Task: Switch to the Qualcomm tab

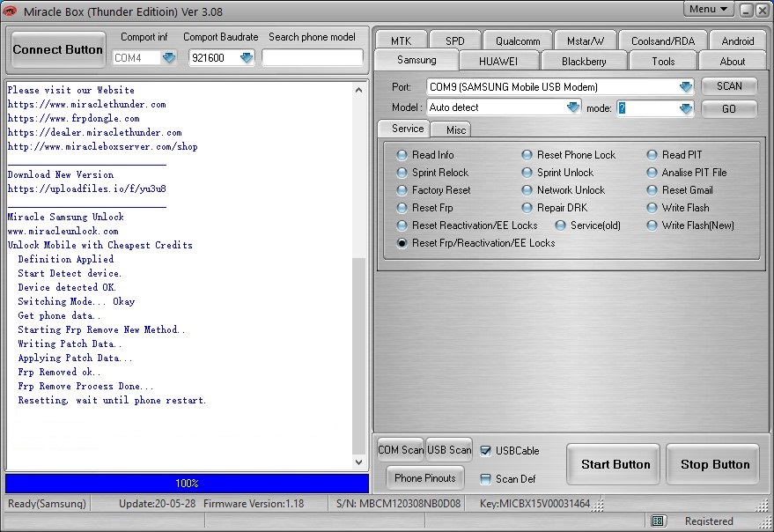Action: coord(518,41)
